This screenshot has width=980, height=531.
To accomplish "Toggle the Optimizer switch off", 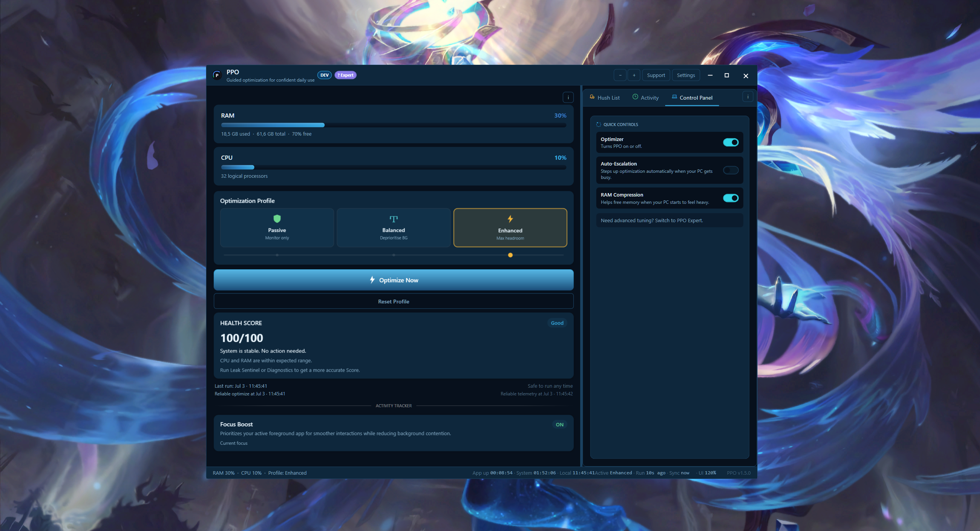I will point(731,143).
